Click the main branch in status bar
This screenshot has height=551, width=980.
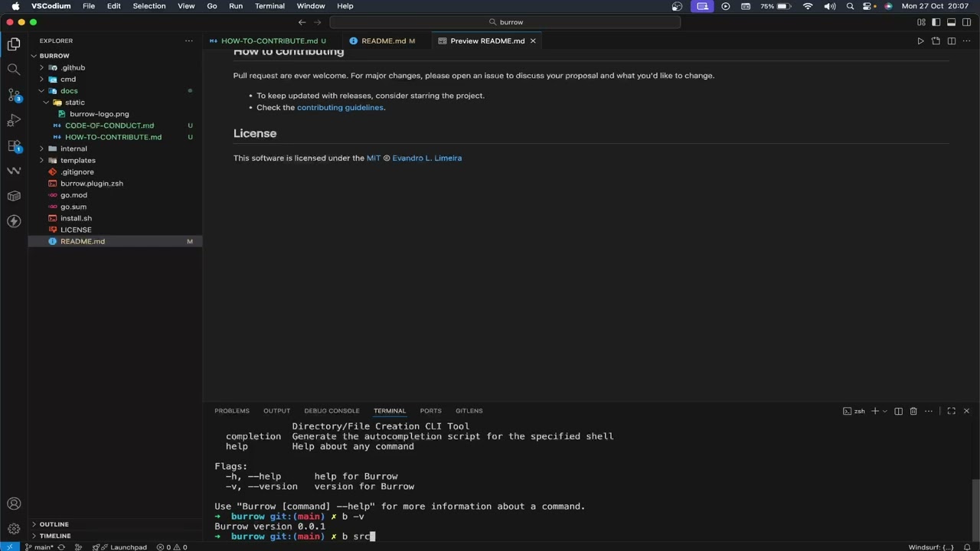pyautogui.click(x=39, y=546)
